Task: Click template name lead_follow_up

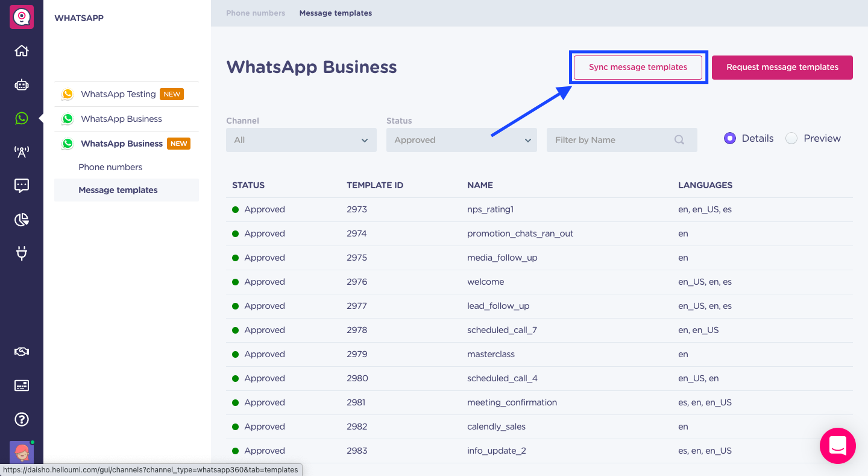Action: click(x=498, y=306)
